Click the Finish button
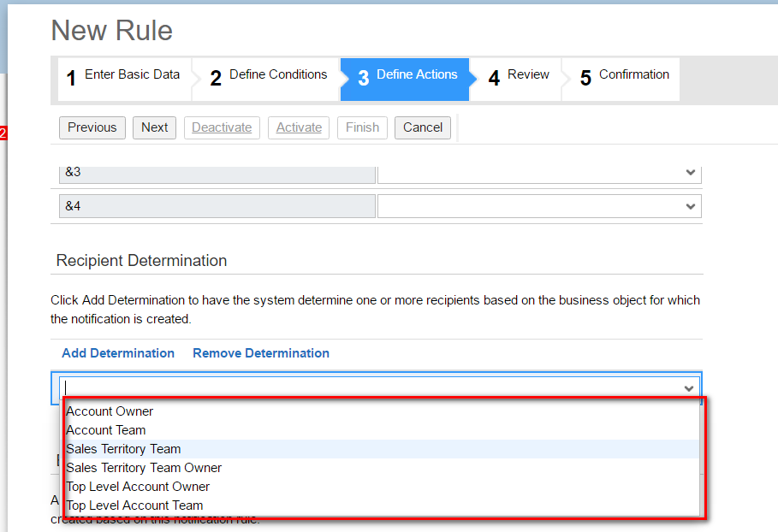The height and width of the screenshot is (532, 778). (x=362, y=128)
